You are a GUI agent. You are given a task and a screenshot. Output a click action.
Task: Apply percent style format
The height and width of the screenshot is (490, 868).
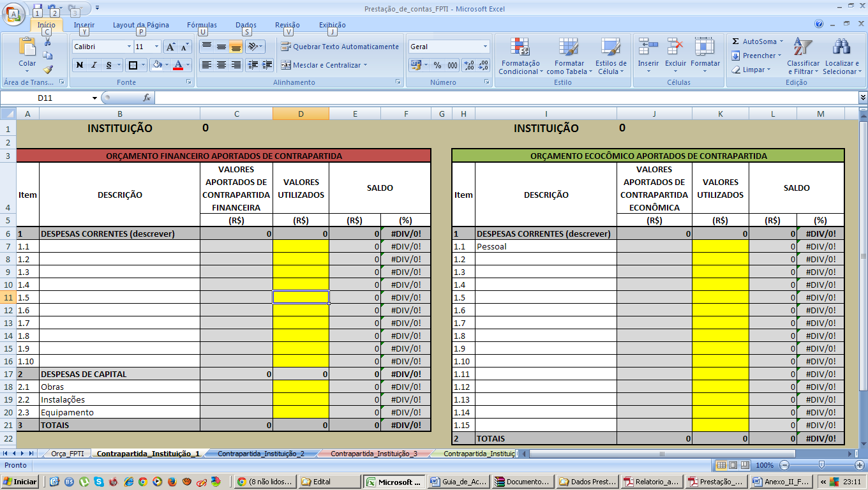(x=437, y=65)
